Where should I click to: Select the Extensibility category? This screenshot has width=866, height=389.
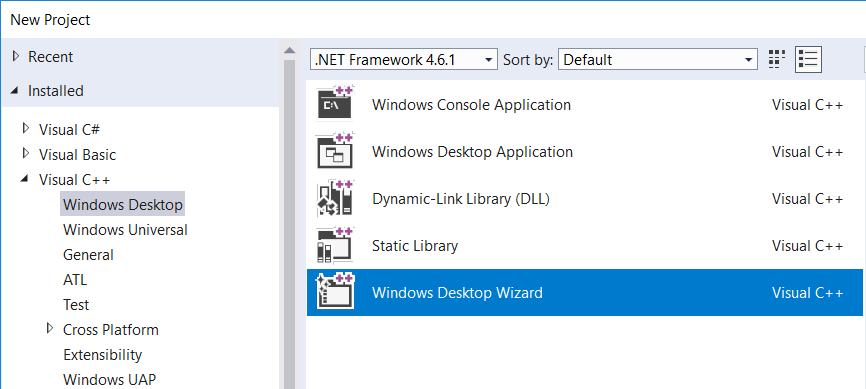coord(103,354)
